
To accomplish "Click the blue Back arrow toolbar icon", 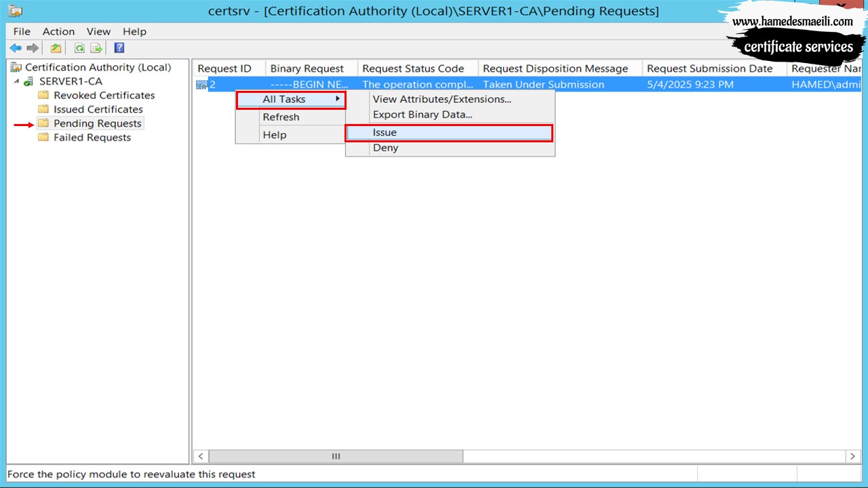I will (x=15, y=48).
